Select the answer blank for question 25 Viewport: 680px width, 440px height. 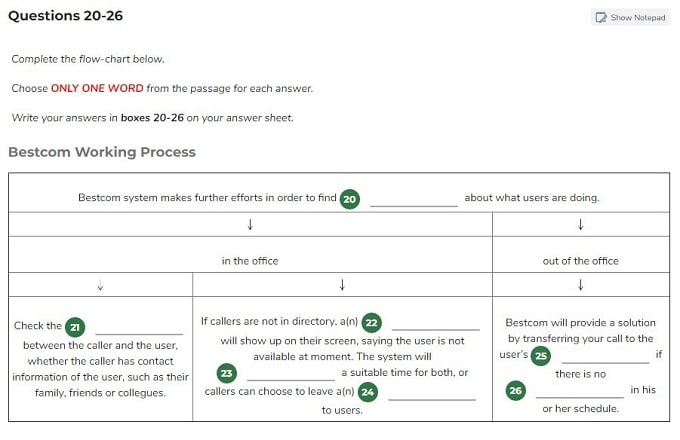coord(605,355)
